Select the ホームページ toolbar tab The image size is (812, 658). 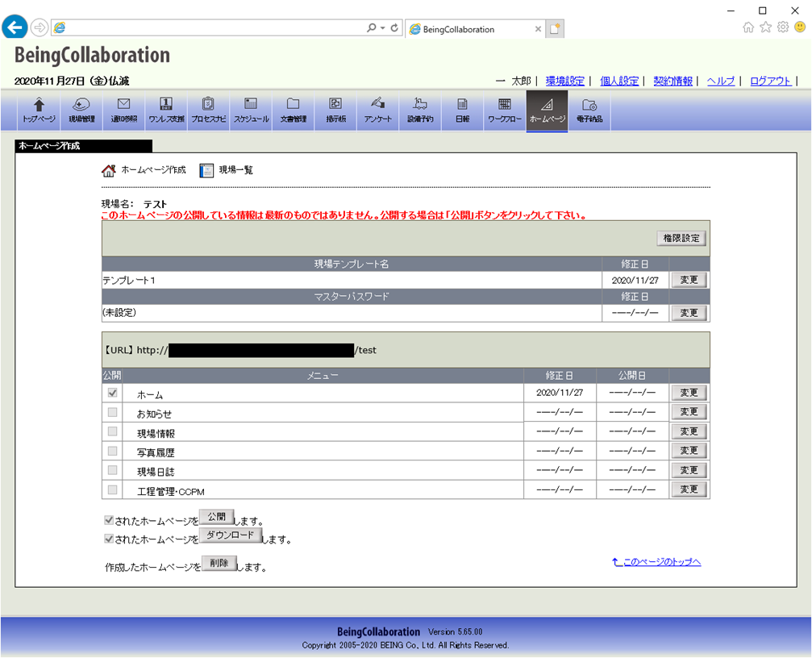[x=547, y=110]
